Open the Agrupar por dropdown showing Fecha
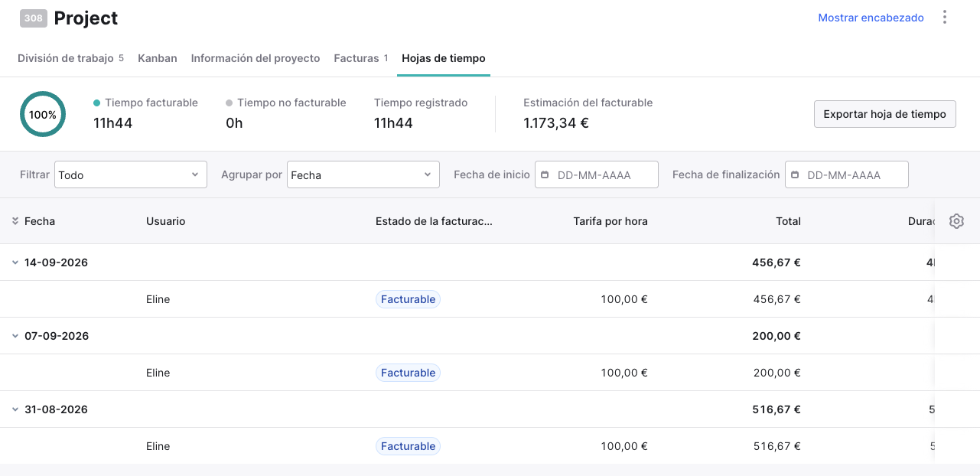980x476 pixels. [363, 174]
